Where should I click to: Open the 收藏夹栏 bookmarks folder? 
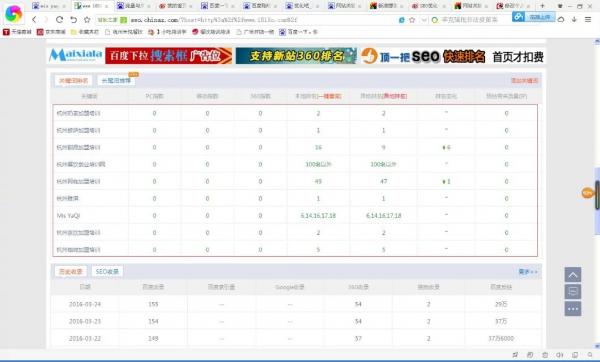pyautogui.click(x=85, y=32)
